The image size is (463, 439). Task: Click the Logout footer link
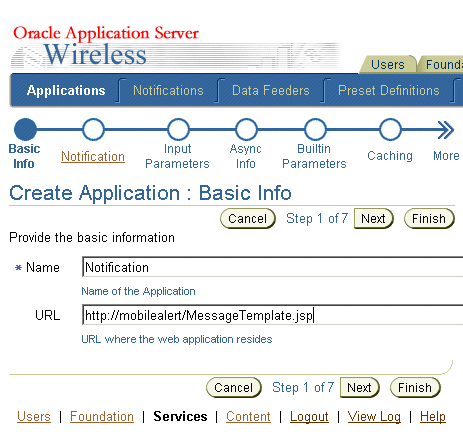(309, 417)
